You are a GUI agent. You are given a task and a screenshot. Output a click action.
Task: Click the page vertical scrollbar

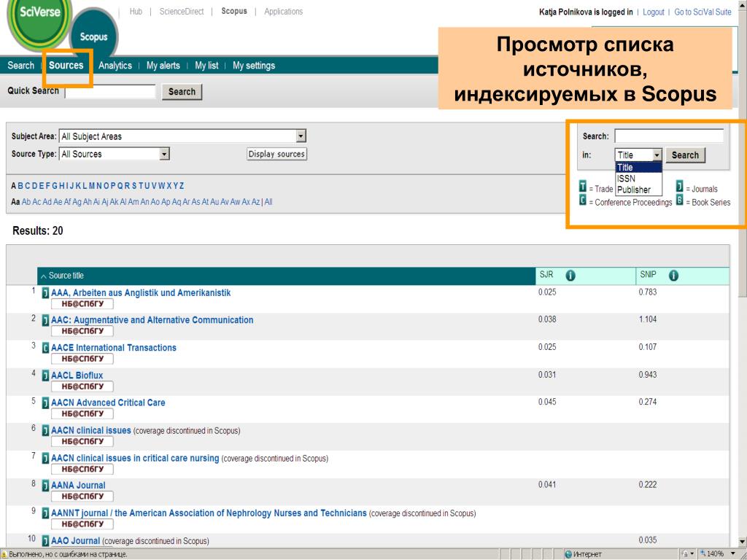(742, 274)
